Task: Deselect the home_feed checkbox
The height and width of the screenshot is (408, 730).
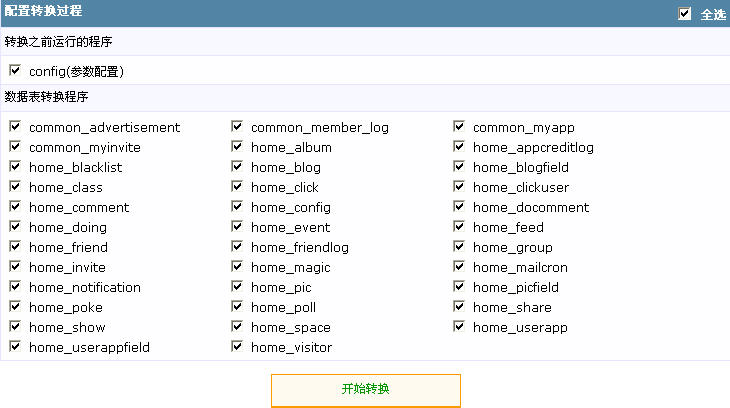Action: [459, 227]
